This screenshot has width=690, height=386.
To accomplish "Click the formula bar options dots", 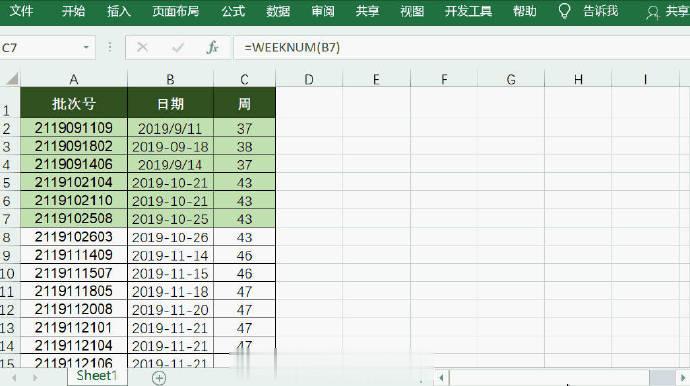I will click(x=110, y=47).
